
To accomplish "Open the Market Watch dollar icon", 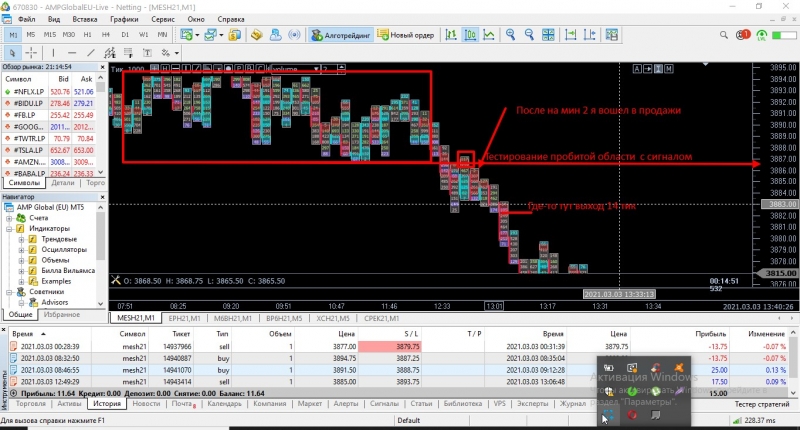I will 234,35.
